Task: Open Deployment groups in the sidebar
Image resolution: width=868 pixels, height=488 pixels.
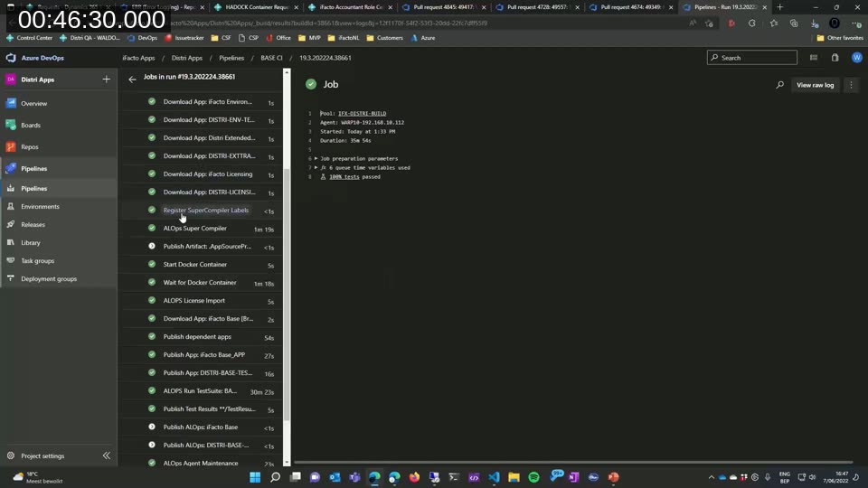Action: [x=49, y=279]
